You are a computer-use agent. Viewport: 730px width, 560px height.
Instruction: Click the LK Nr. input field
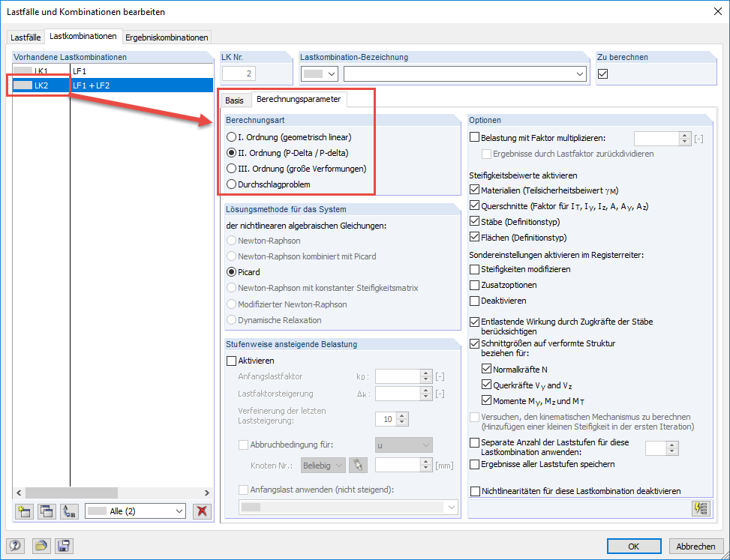[x=239, y=73]
